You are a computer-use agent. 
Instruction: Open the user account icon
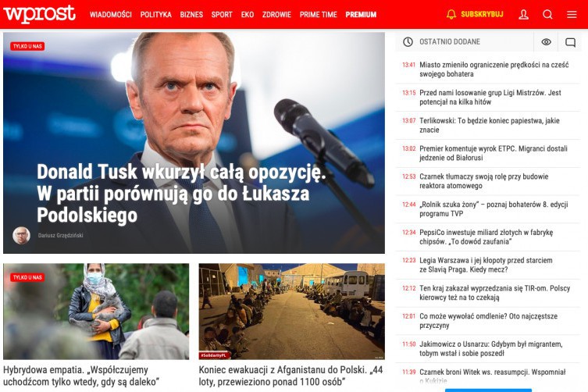click(x=523, y=15)
